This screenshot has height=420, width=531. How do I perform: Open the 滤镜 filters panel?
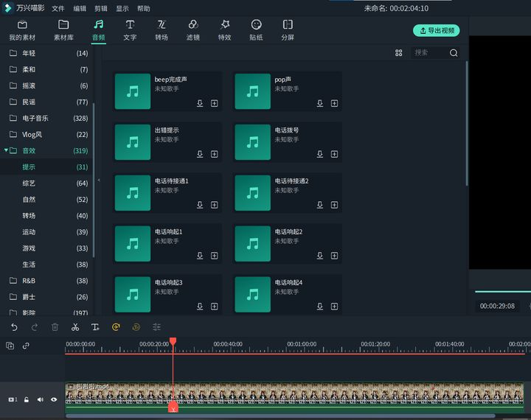[x=193, y=30]
